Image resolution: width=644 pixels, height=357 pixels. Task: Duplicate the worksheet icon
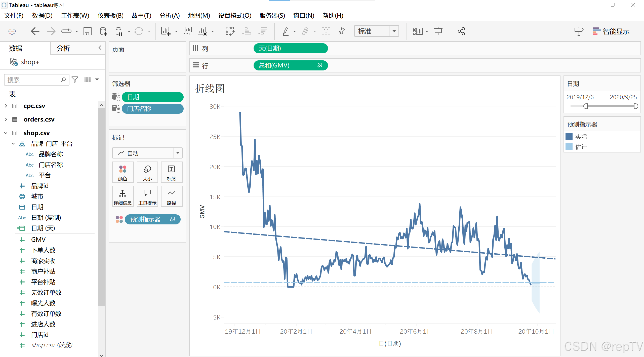[187, 31]
